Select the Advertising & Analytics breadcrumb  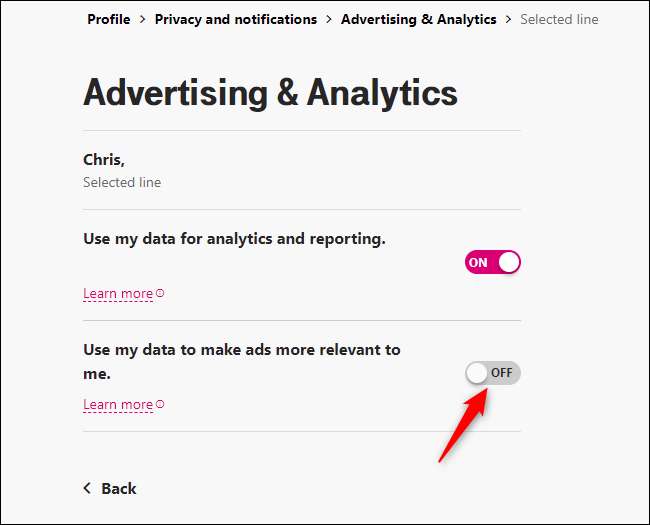coord(418,19)
